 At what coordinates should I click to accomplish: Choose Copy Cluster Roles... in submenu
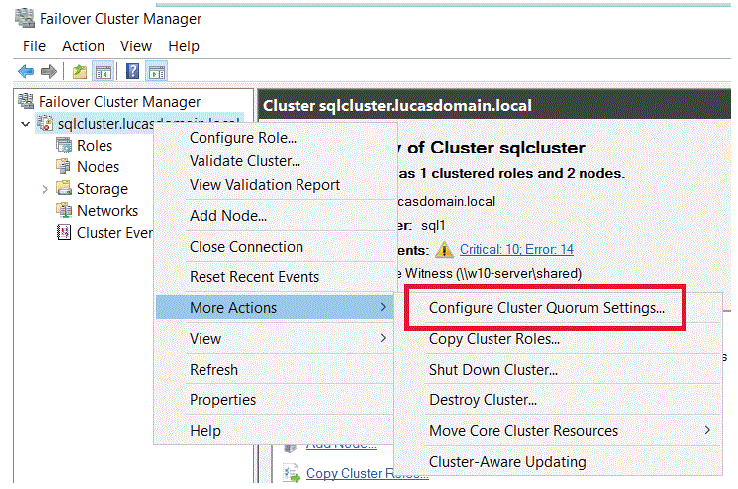click(x=494, y=339)
